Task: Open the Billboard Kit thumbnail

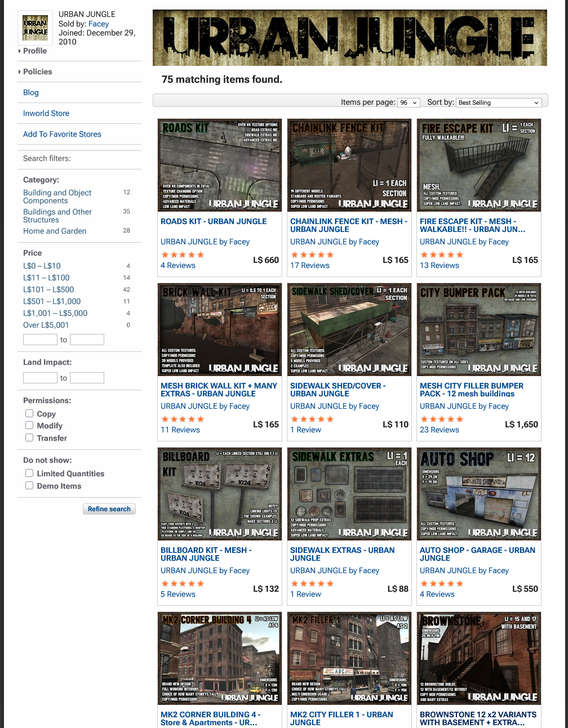Action: (x=220, y=494)
